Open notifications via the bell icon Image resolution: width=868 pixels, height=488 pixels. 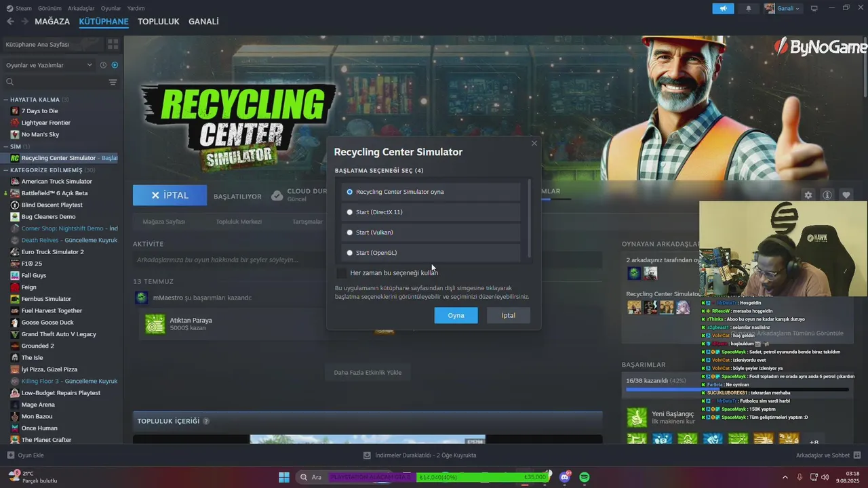point(749,8)
